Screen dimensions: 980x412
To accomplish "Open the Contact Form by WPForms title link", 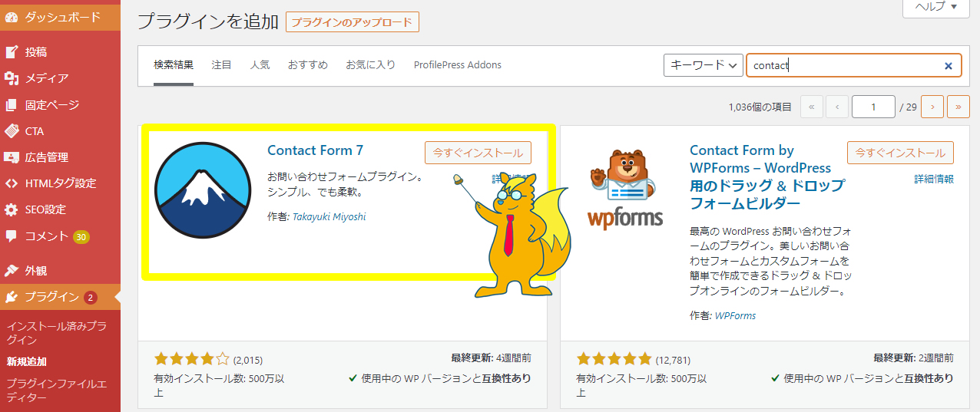I will 766,177.
